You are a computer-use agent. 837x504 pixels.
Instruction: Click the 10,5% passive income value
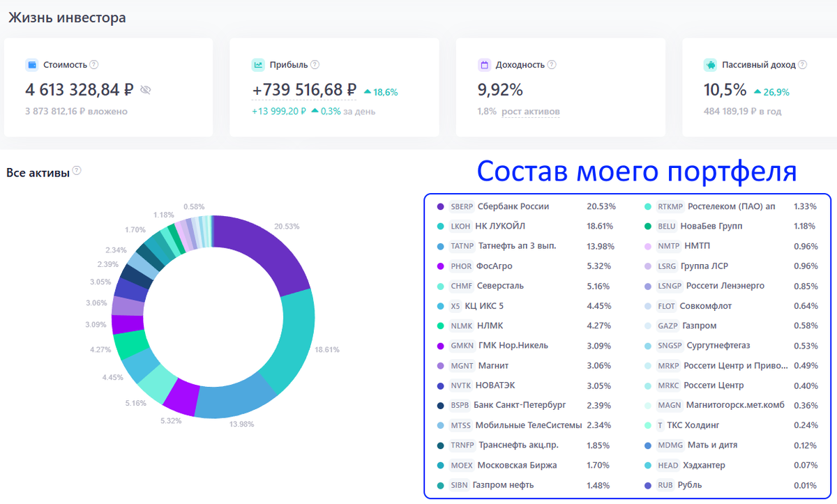[725, 90]
